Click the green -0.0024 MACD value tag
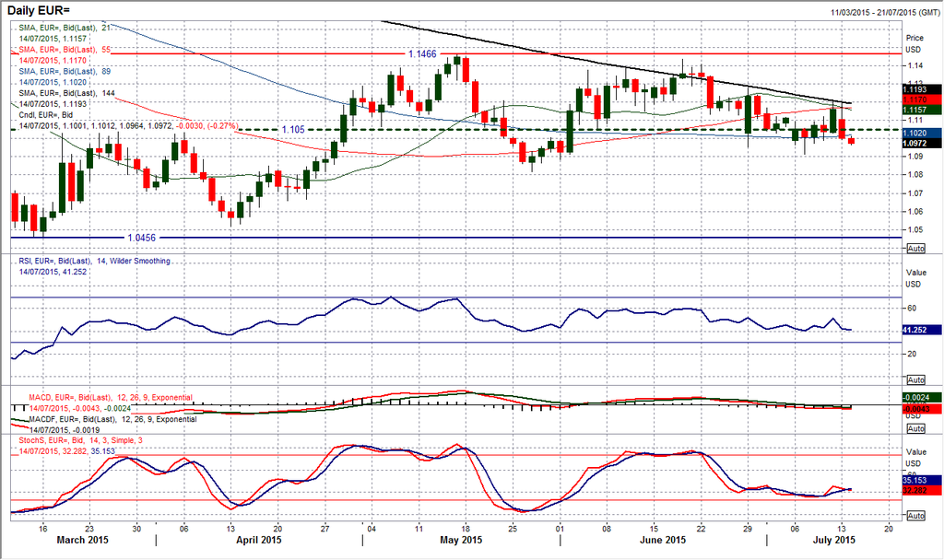The width and height of the screenshot is (944, 560). pos(922,398)
